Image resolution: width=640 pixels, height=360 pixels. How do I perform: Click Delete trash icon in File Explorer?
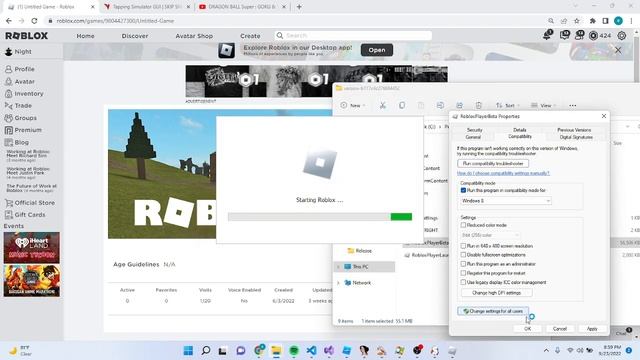point(478,105)
